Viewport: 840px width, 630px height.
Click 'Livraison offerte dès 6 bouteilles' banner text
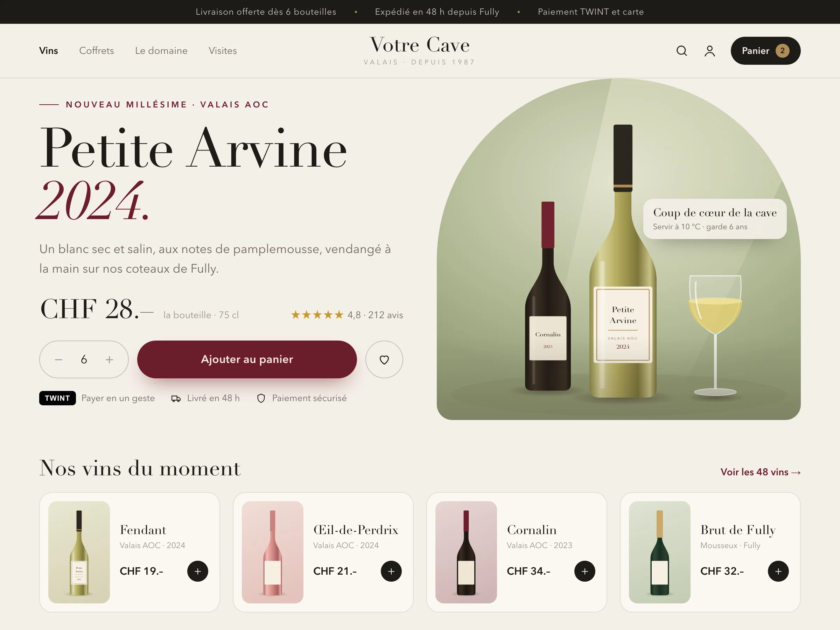(266, 12)
